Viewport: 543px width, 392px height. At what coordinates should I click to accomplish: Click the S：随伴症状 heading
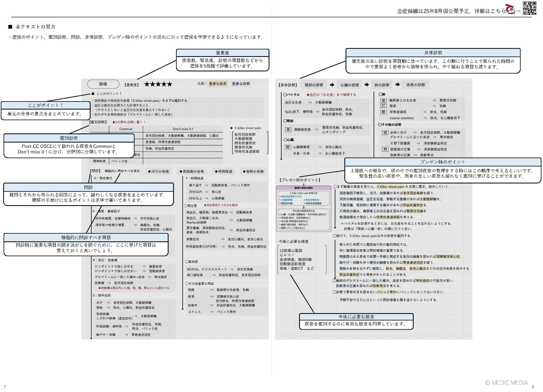(x=102, y=295)
